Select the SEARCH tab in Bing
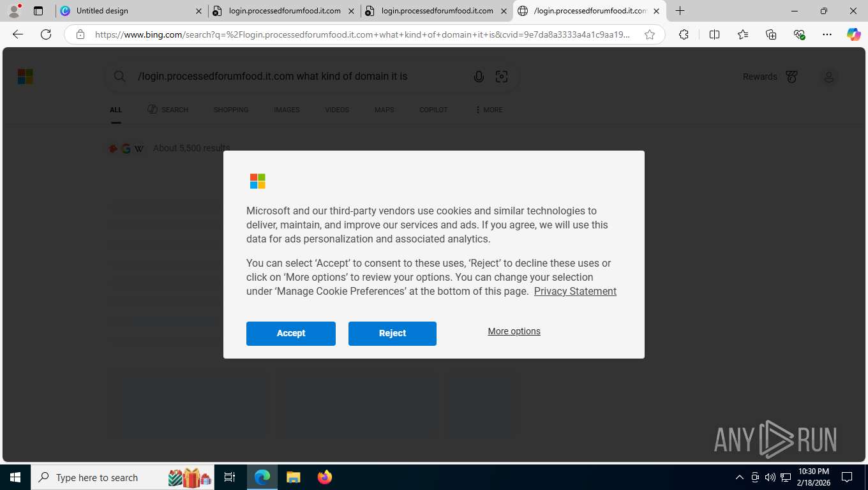The width and height of the screenshot is (868, 490). point(168,110)
